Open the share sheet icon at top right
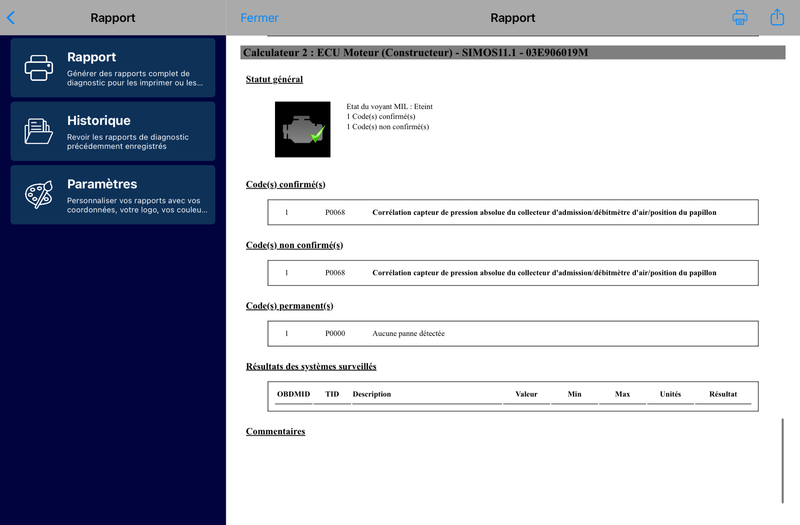800x525 pixels. (777, 17)
